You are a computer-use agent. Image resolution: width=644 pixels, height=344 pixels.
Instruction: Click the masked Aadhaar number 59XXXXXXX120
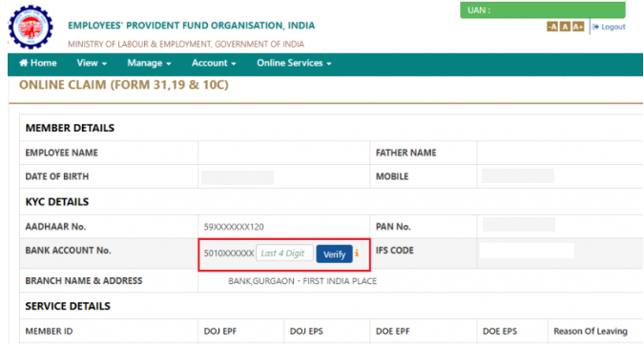234,227
